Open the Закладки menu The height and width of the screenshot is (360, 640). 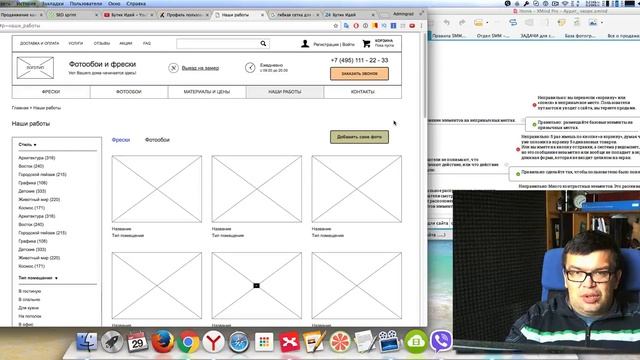click(53, 4)
